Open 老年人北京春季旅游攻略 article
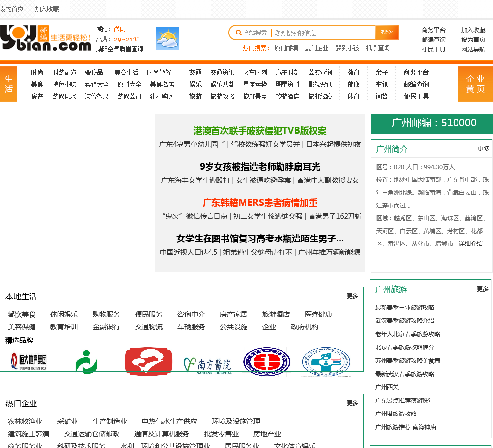The width and height of the screenshot is (493, 448). [x=408, y=334]
